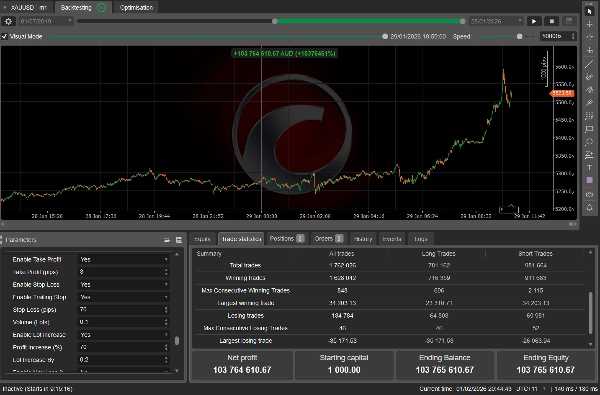The image size is (600, 395).
Task: Adjust the Take Profit pips stepper
Action: click(166, 272)
